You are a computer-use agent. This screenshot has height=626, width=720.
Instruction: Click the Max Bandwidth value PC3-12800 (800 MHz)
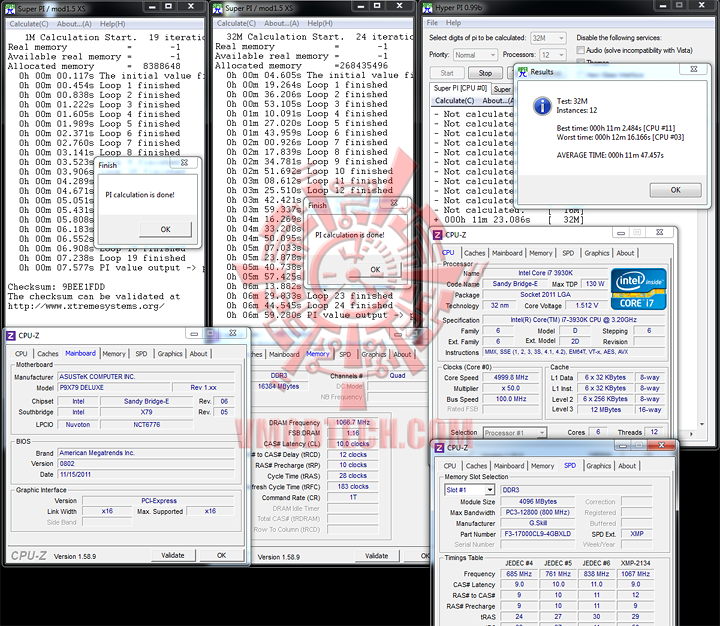coord(537,513)
